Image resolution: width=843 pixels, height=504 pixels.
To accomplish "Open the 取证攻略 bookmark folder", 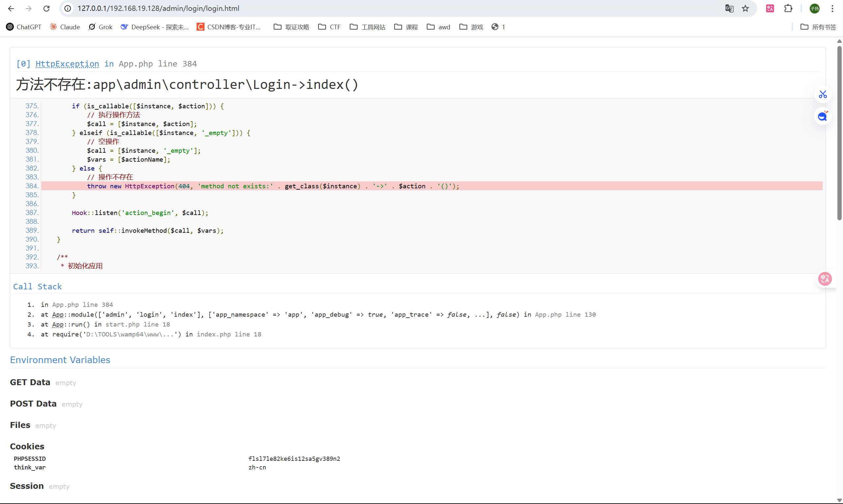I will point(291,27).
